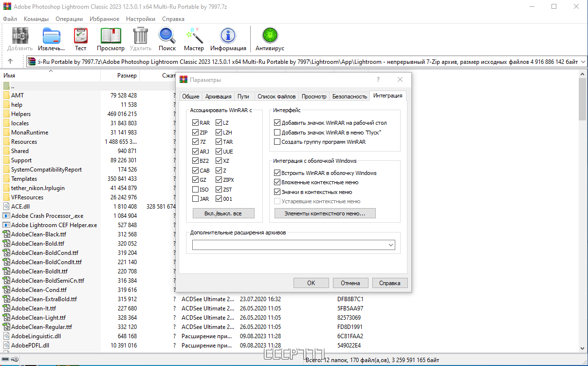The width and height of the screenshot is (588, 366).
Task: Launch the Wizard (Мастер) toolbar icon
Action: 194,36
